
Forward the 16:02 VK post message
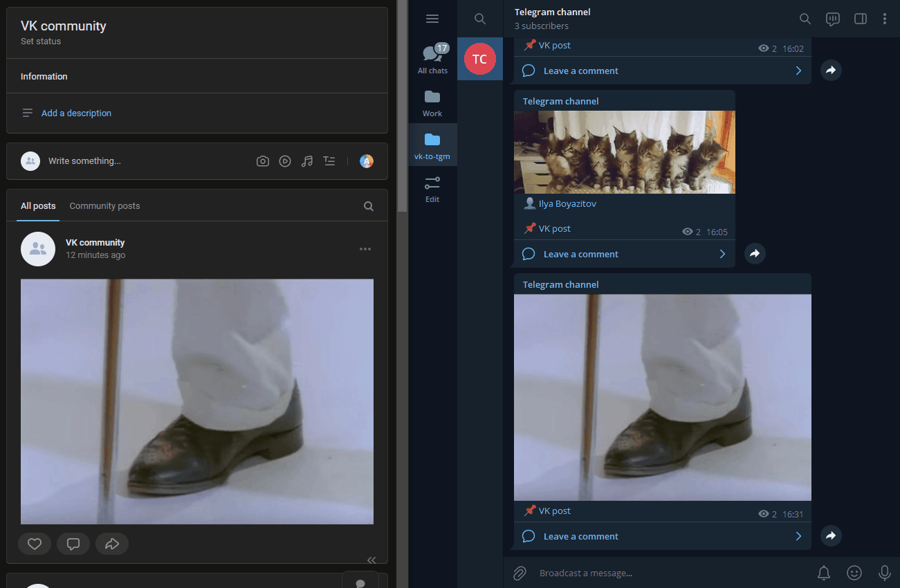(x=831, y=70)
